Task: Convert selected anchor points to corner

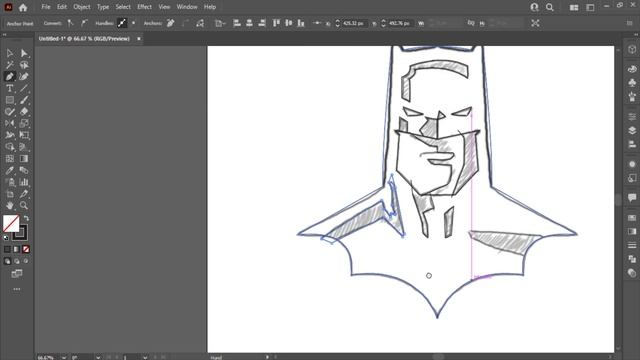Action: [70, 23]
